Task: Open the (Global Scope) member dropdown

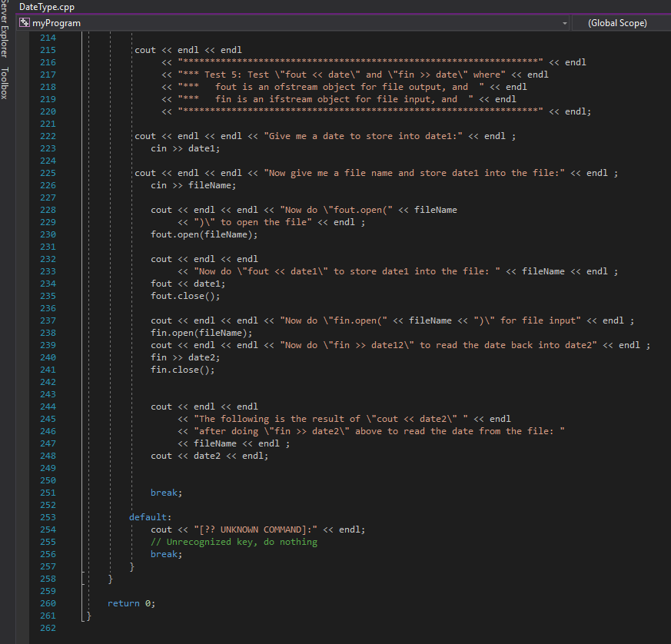Action: (x=617, y=22)
